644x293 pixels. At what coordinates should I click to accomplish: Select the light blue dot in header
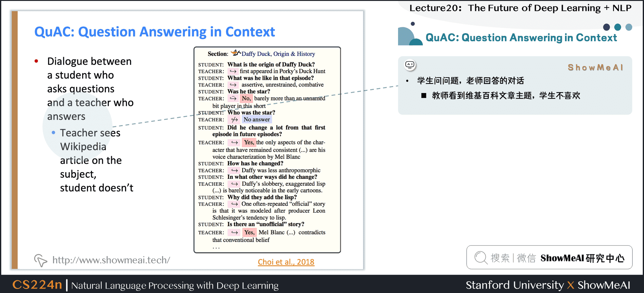click(629, 27)
